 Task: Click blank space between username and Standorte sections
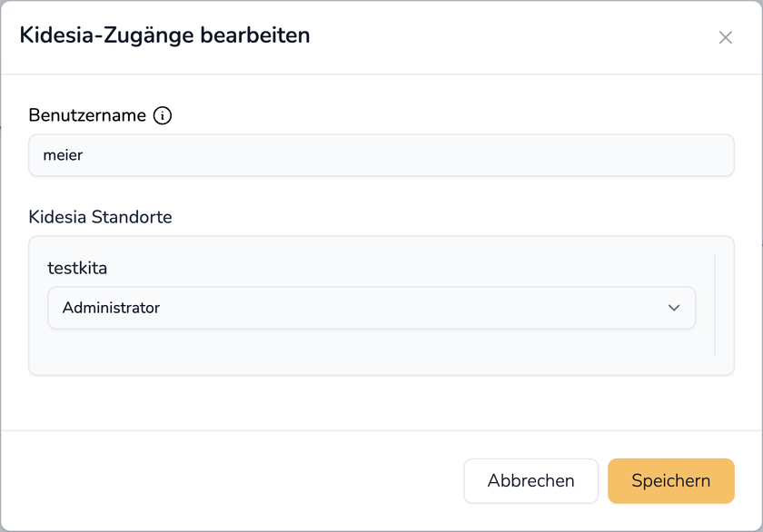pyautogui.click(x=381, y=192)
